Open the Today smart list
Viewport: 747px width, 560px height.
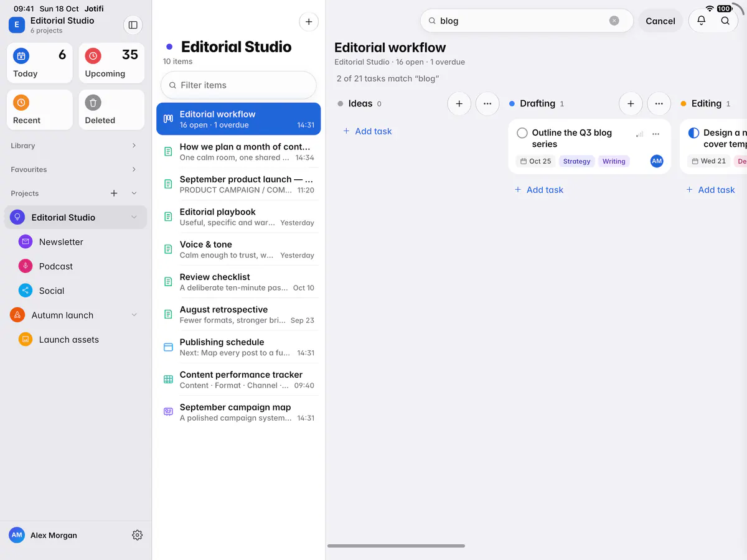(40, 63)
